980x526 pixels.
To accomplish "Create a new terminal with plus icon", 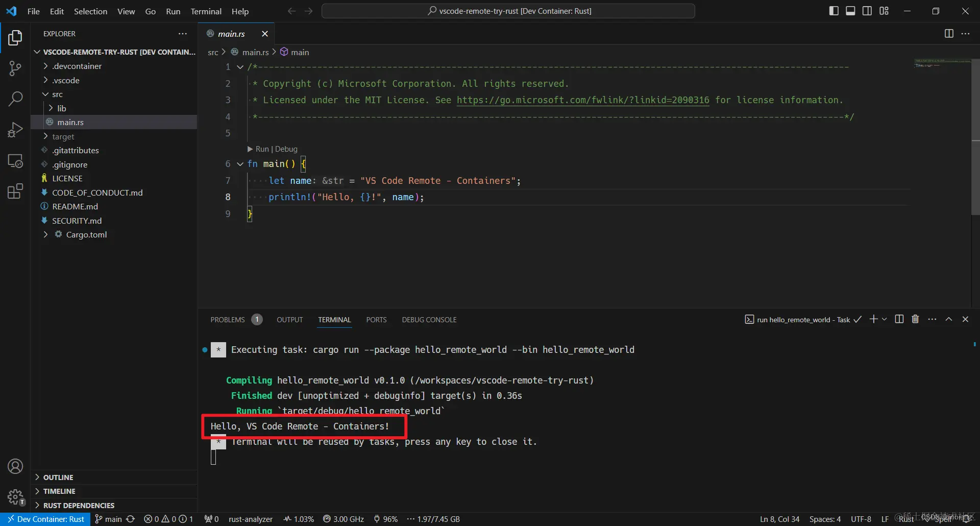I will point(873,319).
